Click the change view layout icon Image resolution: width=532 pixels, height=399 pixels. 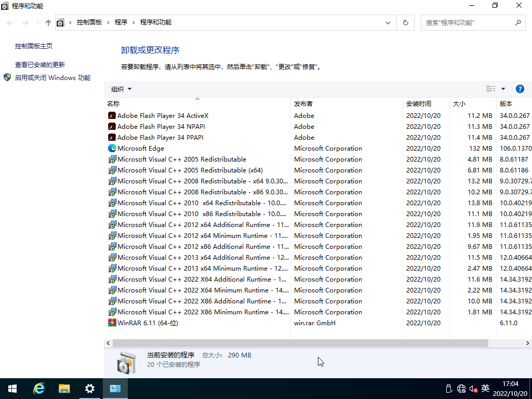491,89
